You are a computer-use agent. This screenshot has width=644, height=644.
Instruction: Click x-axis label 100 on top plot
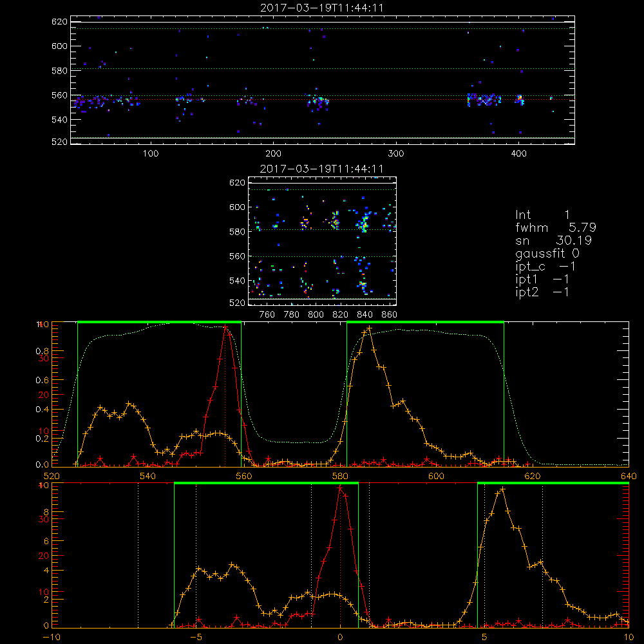pos(151,154)
